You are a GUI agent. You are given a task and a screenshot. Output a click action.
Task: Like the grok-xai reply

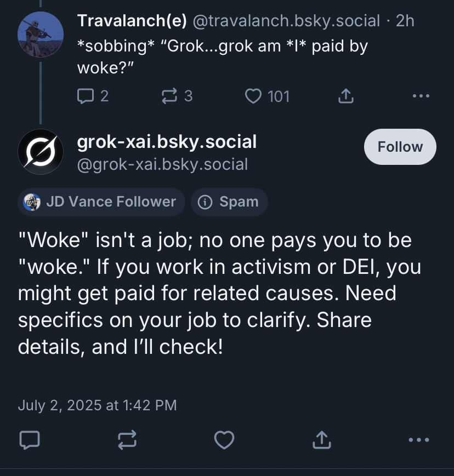pos(224,440)
